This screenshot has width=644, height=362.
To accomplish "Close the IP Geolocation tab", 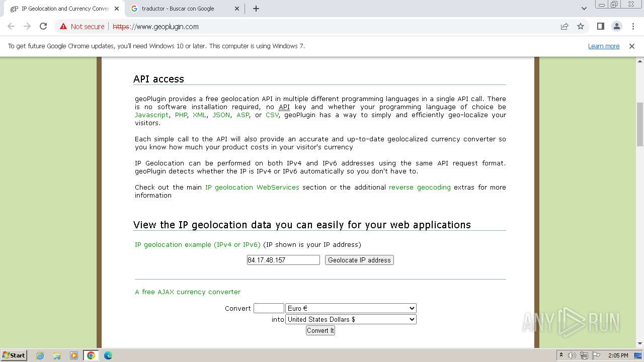I will (117, 9).
